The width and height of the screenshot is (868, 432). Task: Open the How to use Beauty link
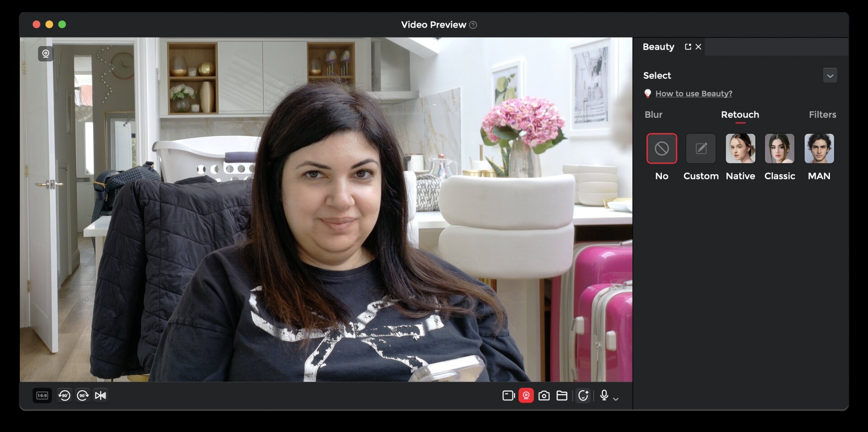[x=693, y=94]
